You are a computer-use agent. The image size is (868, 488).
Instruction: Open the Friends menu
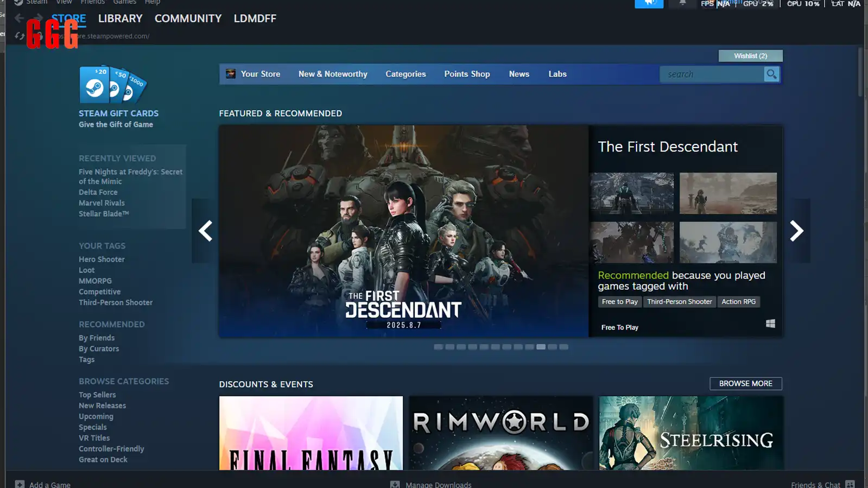point(93,2)
